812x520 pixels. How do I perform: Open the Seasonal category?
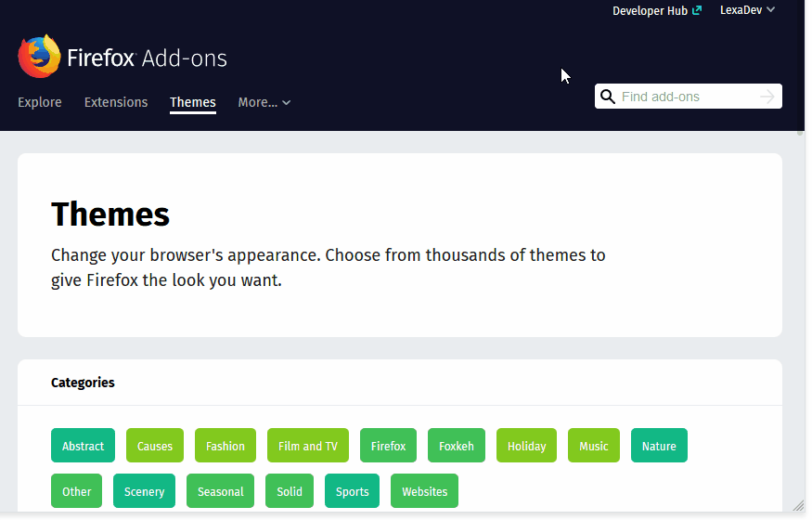tap(222, 493)
